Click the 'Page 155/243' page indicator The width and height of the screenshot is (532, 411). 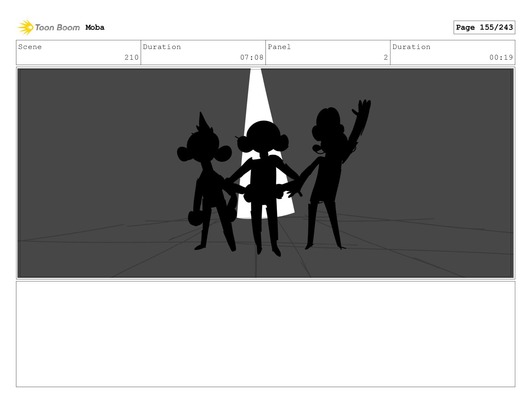[x=484, y=27]
